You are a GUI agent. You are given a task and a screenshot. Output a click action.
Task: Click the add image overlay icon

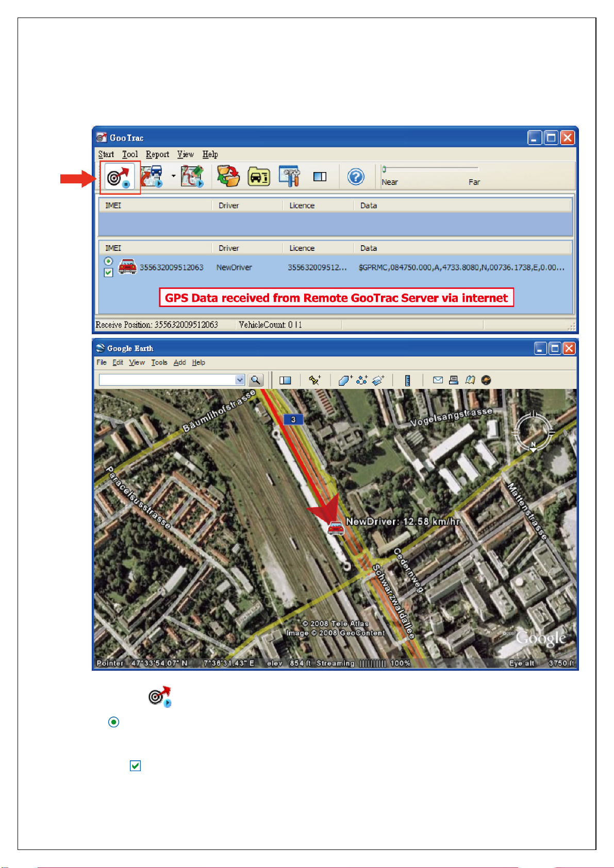tap(378, 380)
